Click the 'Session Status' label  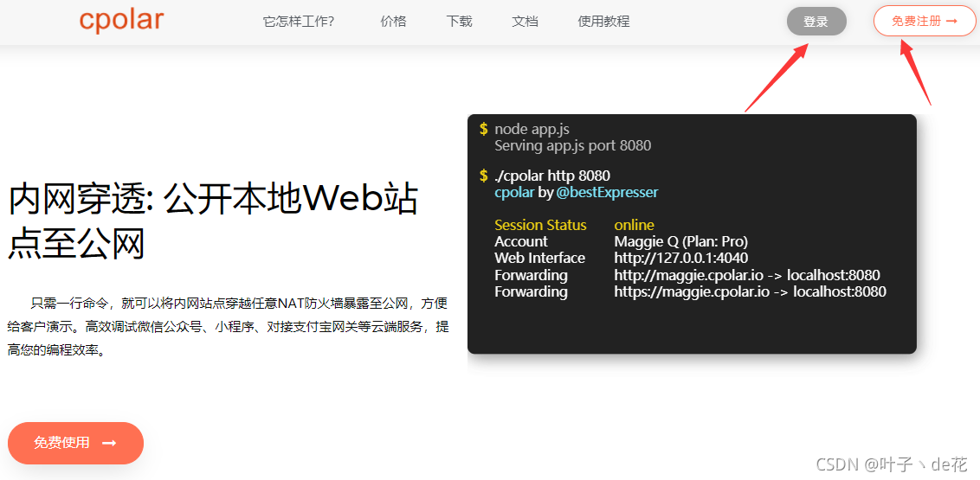coord(540,225)
